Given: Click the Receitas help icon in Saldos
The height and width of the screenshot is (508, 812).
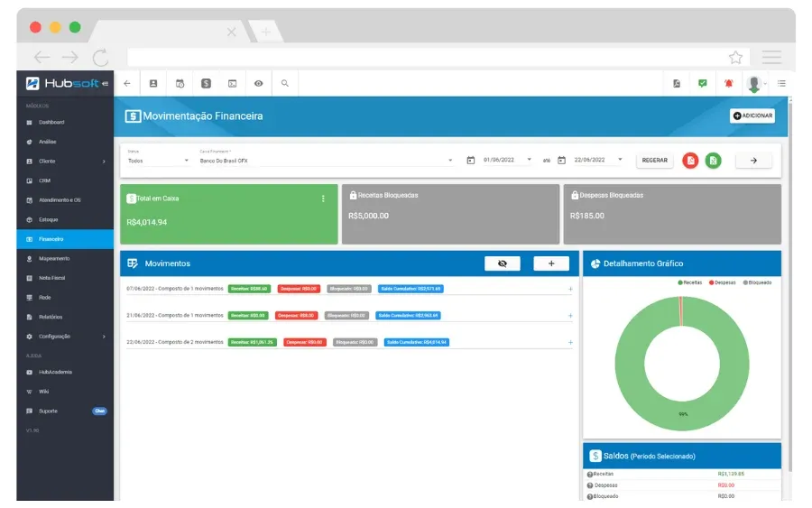Looking at the screenshot, I should (590, 475).
